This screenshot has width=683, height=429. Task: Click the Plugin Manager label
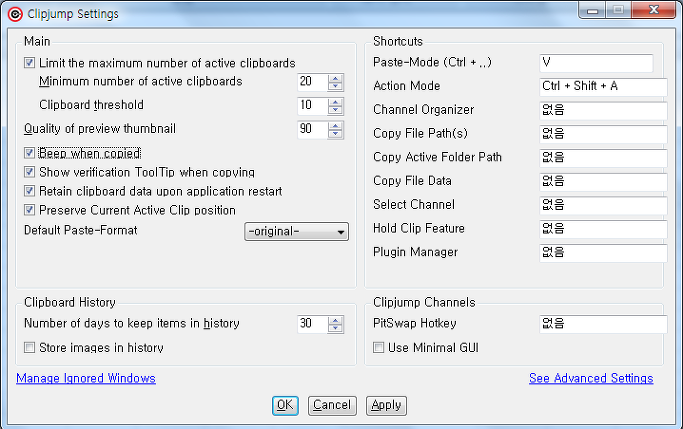pyautogui.click(x=416, y=252)
